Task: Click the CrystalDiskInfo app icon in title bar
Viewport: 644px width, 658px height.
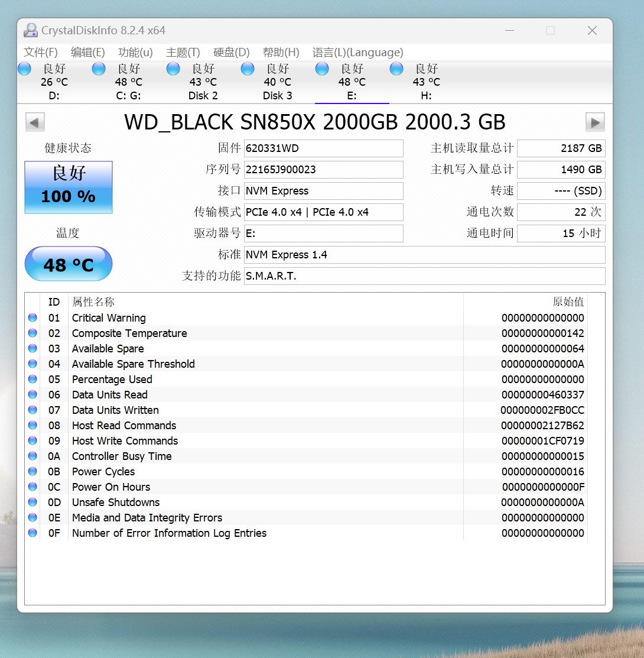Action: [x=31, y=30]
